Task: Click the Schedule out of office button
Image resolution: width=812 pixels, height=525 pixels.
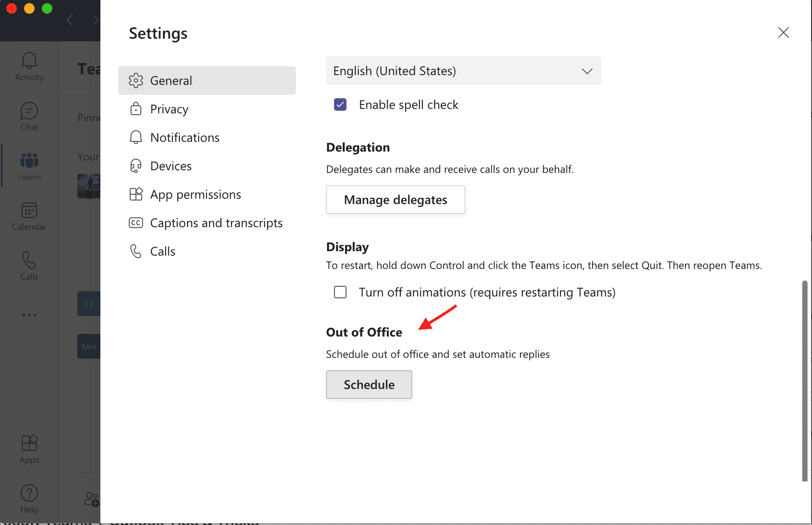Action: point(369,385)
